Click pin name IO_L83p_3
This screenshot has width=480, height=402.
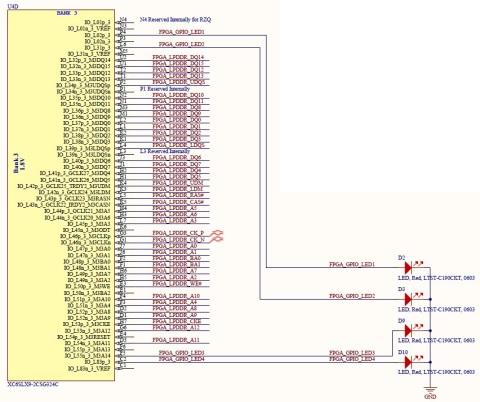point(97,362)
